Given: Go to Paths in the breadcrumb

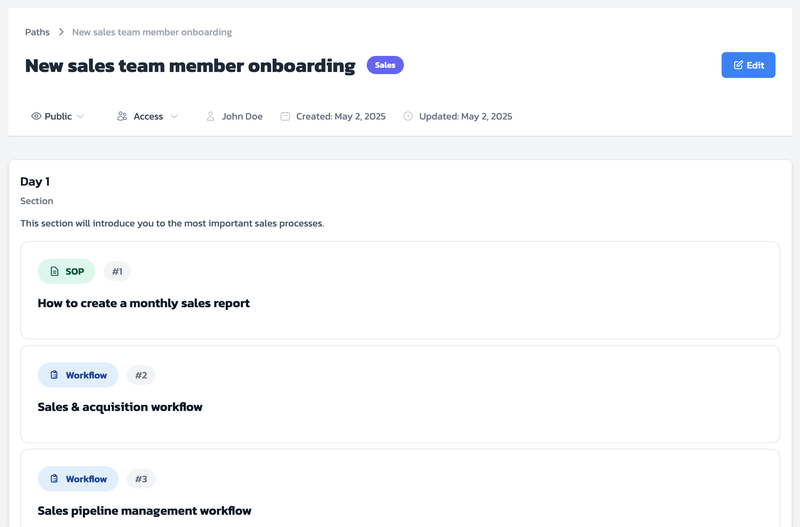Looking at the screenshot, I should coord(37,32).
